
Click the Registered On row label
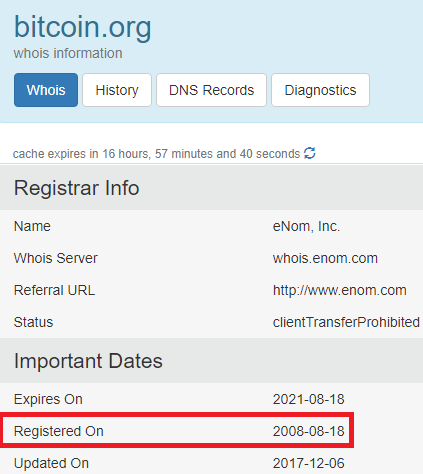pyautogui.click(x=59, y=431)
